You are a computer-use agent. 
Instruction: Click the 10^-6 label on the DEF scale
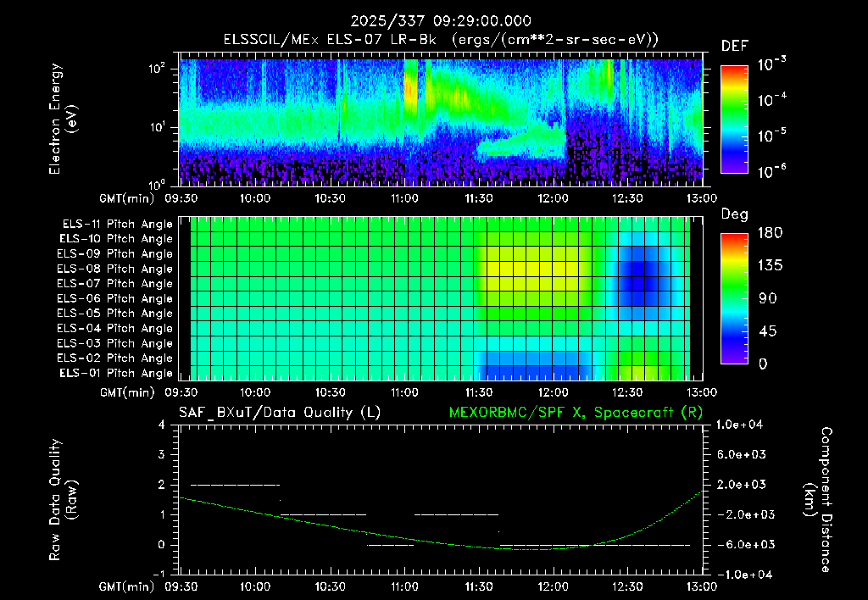[x=771, y=171]
